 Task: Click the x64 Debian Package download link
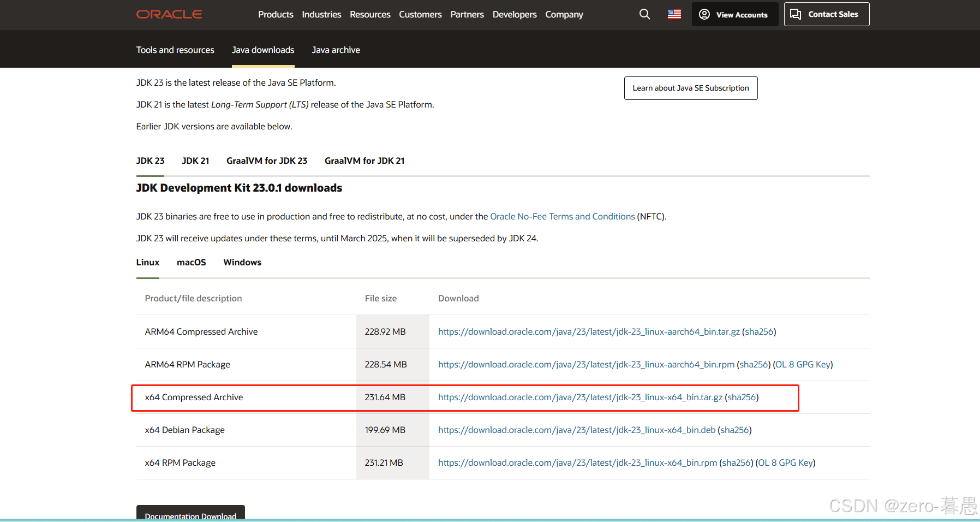[576, 430]
